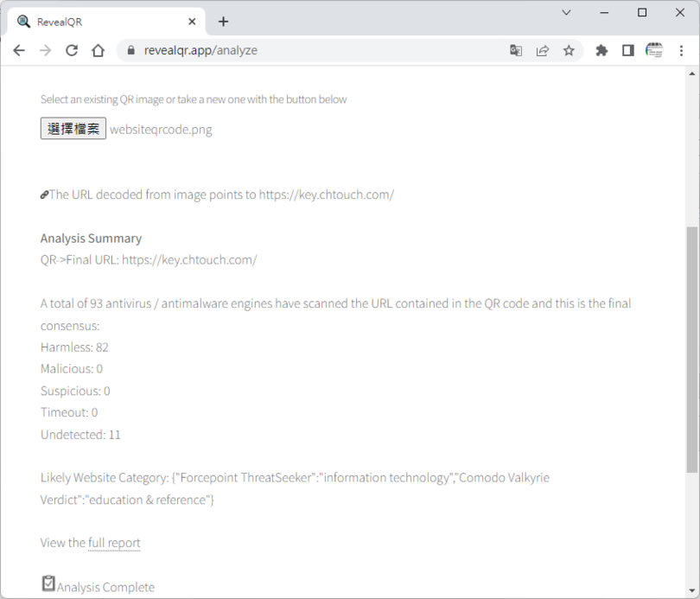This screenshot has width=700, height=599.
Task: Open the translate page icon in the address bar
Action: pyautogui.click(x=516, y=50)
